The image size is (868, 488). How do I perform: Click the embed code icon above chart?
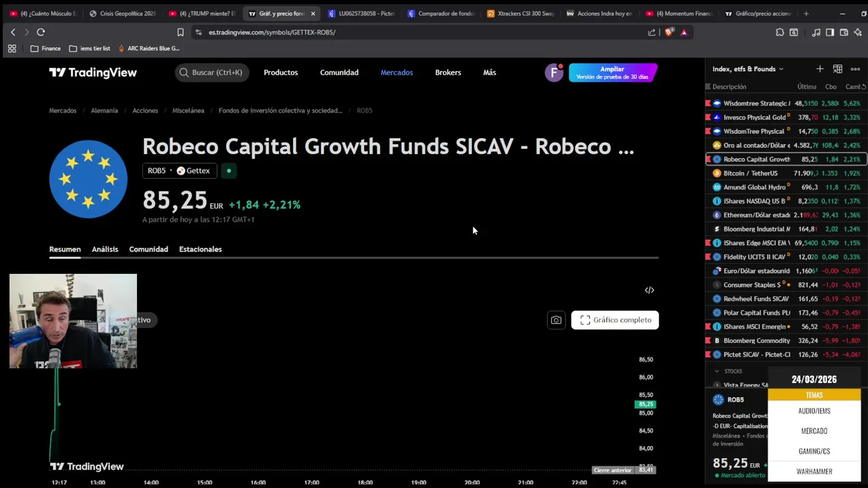(x=649, y=290)
